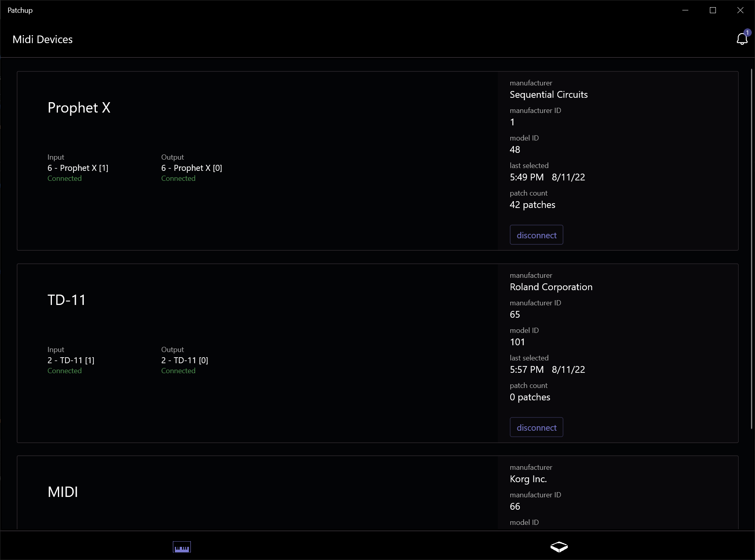Select the "Midi Devices" page heading
The width and height of the screenshot is (755, 560).
(x=43, y=39)
